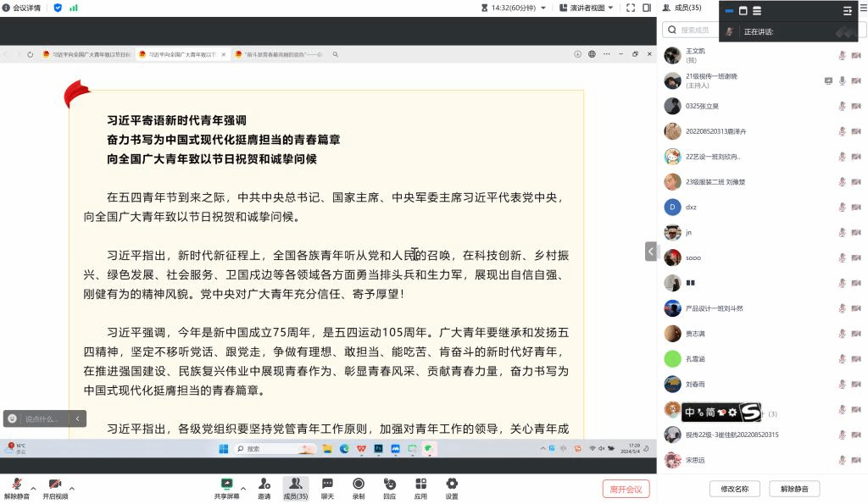Open the meeting timer 14:32 dropdown

pyautogui.click(x=518, y=8)
